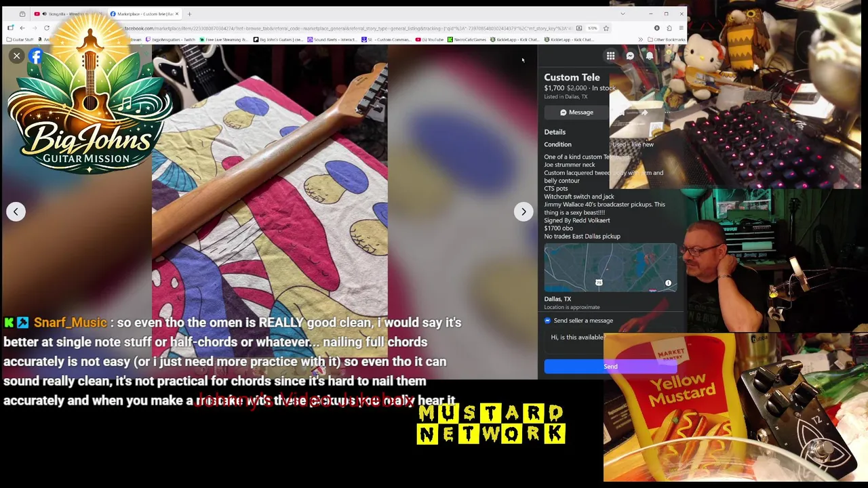Click the browser back arrow
This screenshot has width=868, height=488.
[22, 28]
